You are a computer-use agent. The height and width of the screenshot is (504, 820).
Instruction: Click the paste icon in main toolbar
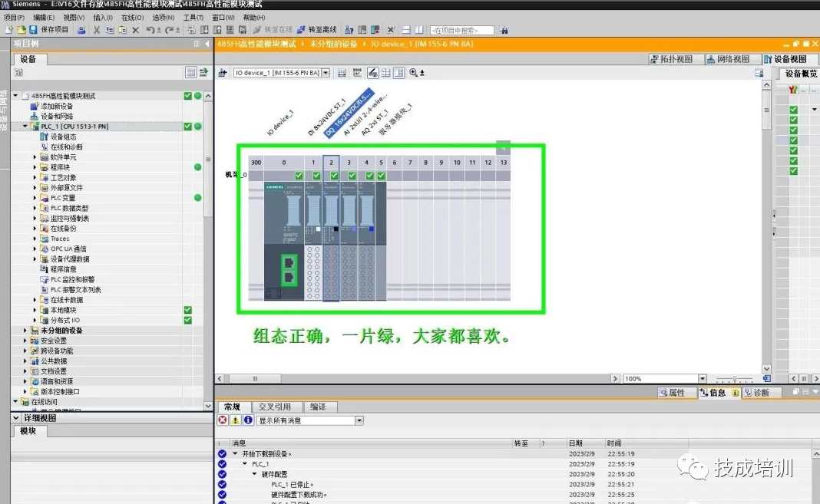122,30
